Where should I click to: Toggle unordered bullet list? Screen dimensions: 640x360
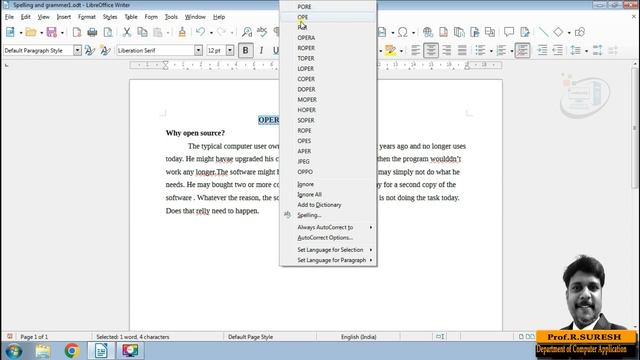(x=480, y=50)
